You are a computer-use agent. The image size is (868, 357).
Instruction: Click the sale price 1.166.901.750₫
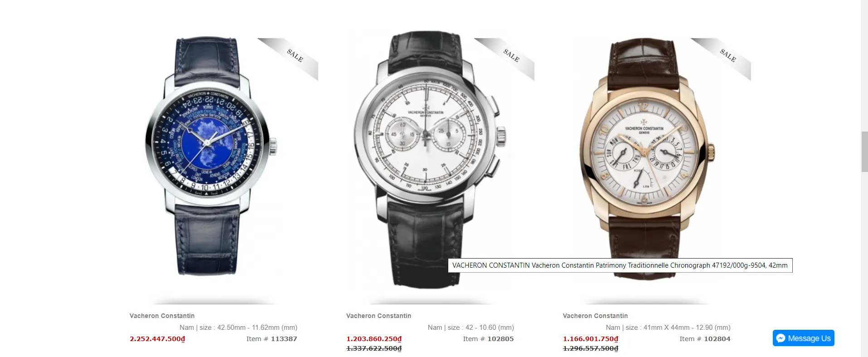(x=591, y=339)
